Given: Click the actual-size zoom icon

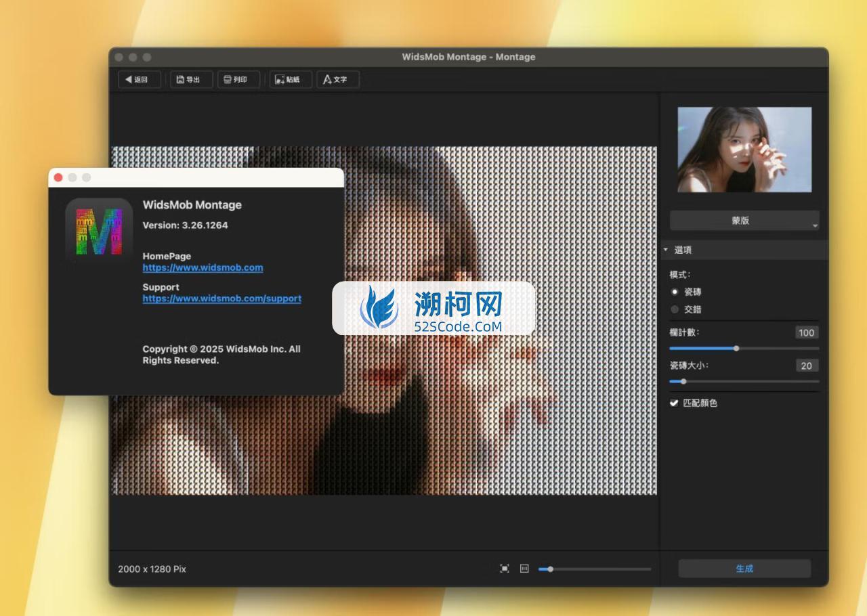Looking at the screenshot, I should tap(524, 569).
